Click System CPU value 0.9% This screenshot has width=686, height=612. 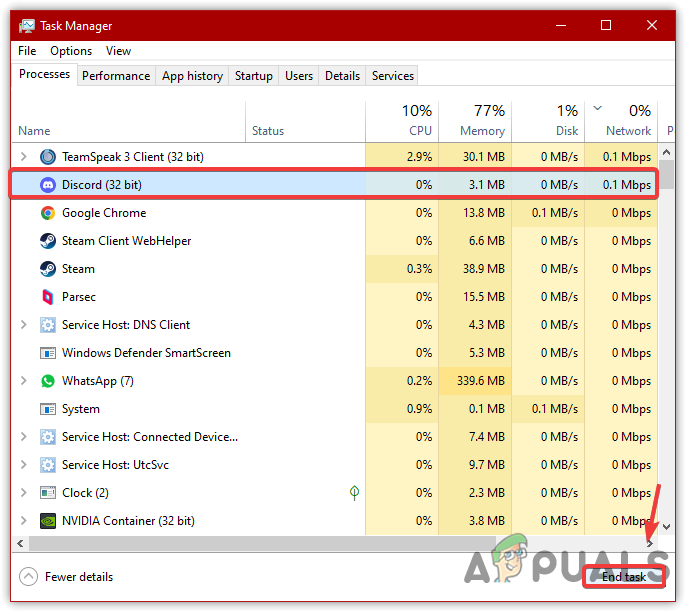tap(419, 409)
